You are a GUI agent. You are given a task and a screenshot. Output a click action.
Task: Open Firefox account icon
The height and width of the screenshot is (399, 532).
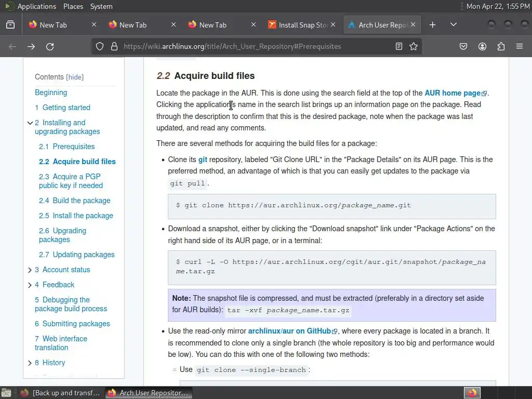(x=482, y=46)
